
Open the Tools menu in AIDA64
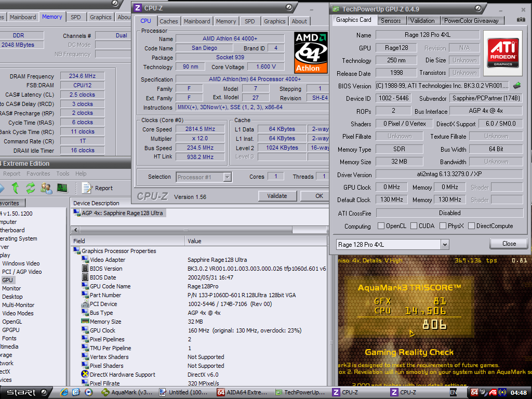coord(63,174)
